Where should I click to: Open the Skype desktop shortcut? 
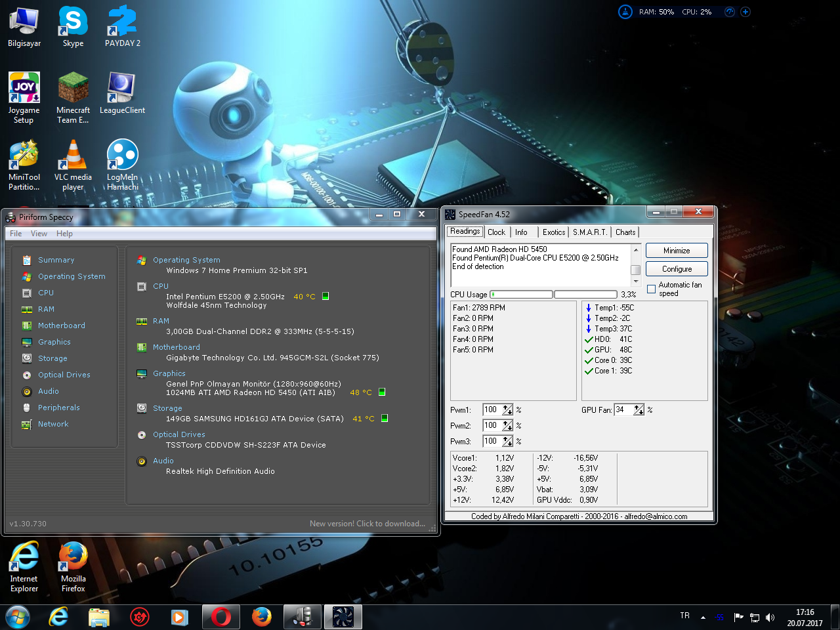pyautogui.click(x=73, y=26)
